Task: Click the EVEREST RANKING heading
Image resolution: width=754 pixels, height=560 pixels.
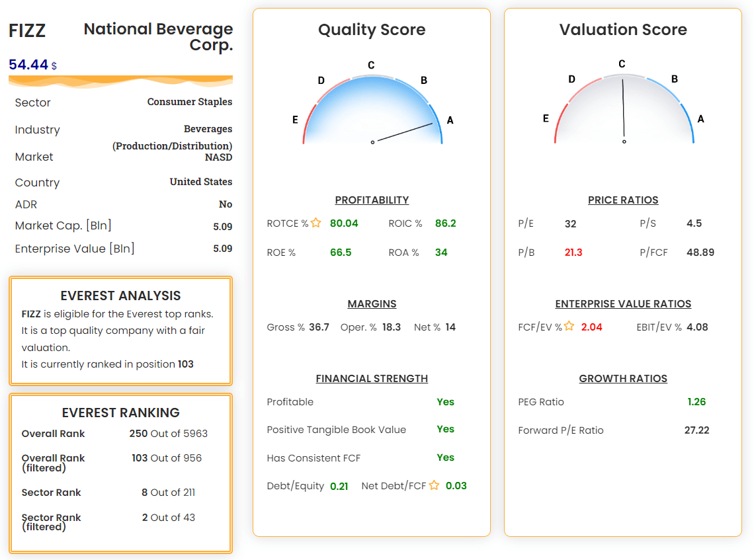Action: (x=120, y=413)
